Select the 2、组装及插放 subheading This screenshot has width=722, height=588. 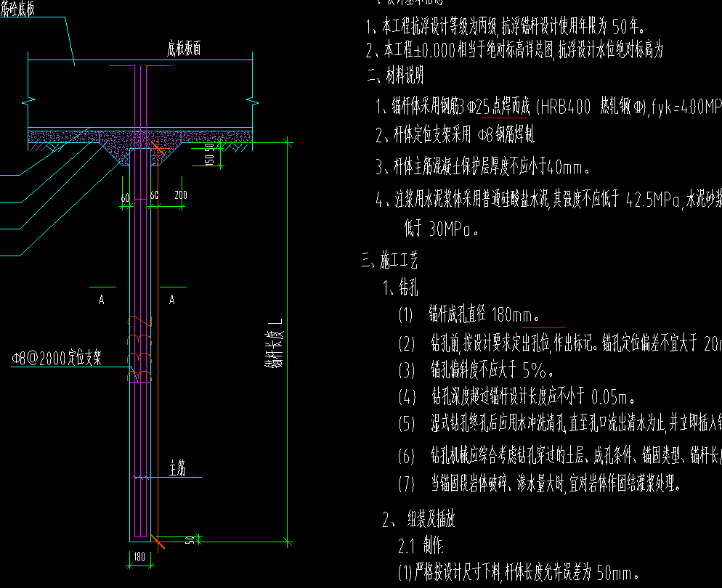tap(419, 519)
